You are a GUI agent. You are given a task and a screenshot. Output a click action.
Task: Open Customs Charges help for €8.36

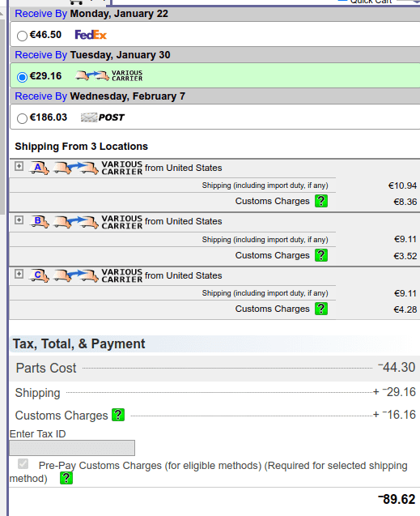pos(321,201)
